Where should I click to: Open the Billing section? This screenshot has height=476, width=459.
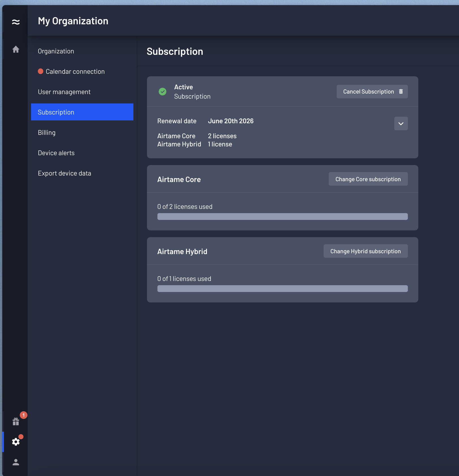pyautogui.click(x=47, y=132)
